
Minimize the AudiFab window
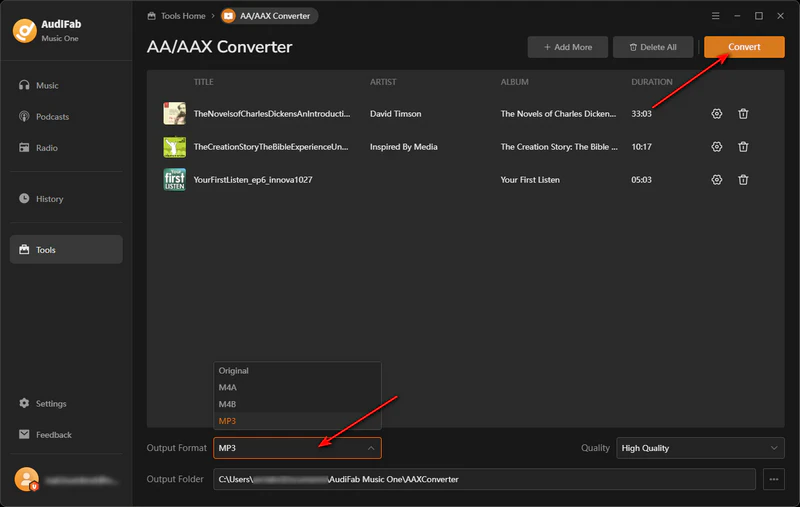(737, 16)
